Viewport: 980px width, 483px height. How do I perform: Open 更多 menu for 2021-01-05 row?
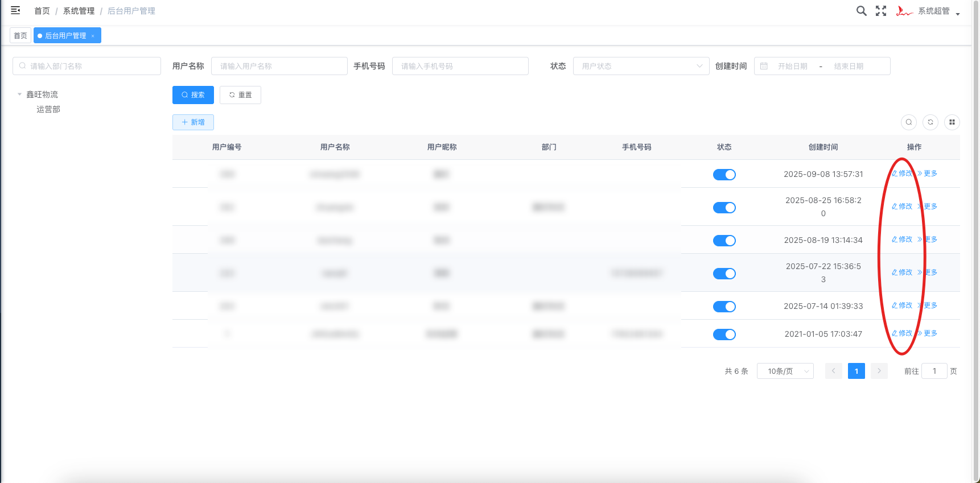click(x=927, y=333)
